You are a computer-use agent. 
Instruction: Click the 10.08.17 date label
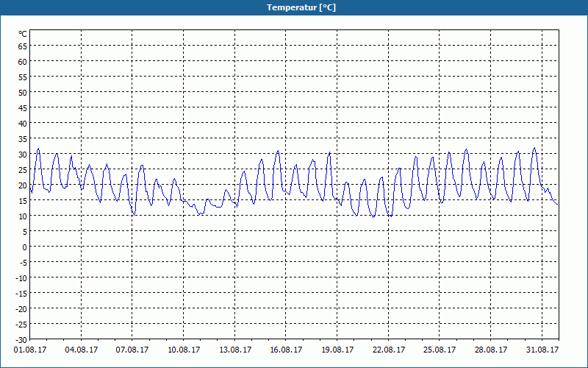pyautogui.click(x=184, y=350)
